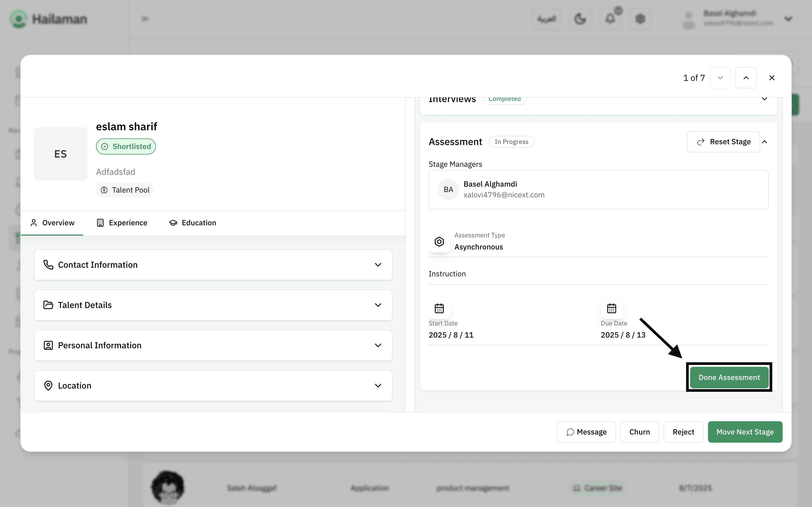
Task: Toggle dark mode moon icon
Action: point(580,19)
